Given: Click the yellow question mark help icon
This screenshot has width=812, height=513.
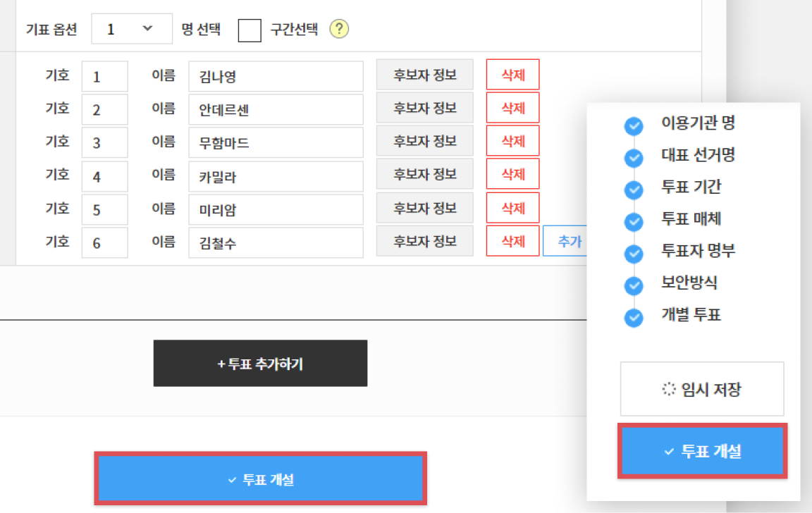Looking at the screenshot, I should [340, 29].
